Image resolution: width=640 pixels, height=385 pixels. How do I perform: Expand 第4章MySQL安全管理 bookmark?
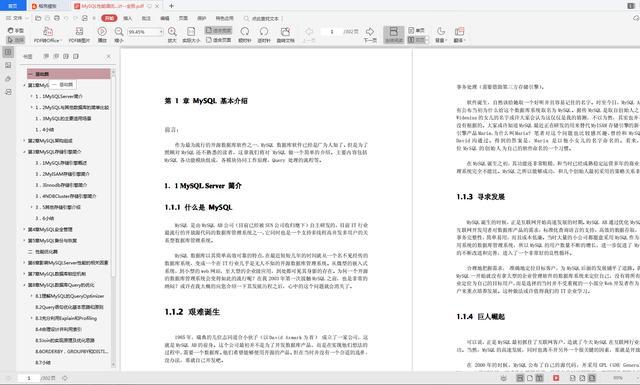point(24,229)
